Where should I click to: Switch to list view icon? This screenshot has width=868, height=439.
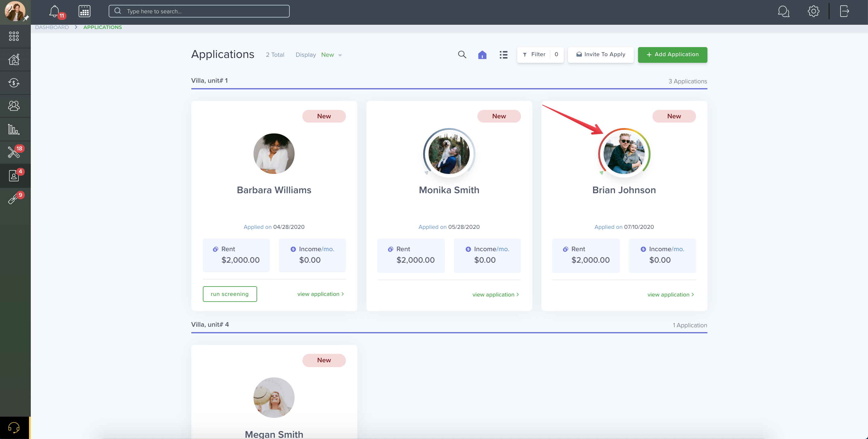click(x=503, y=55)
